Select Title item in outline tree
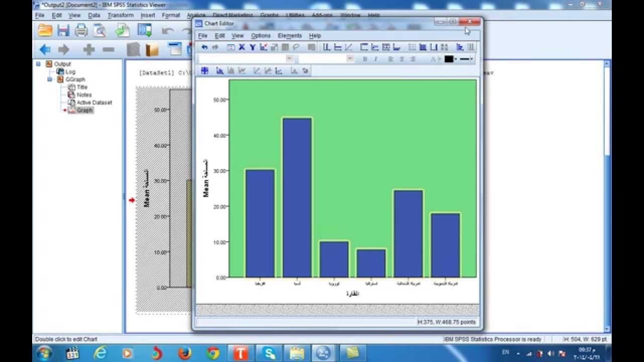Screen dimensions: 644x362 pos(82,87)
